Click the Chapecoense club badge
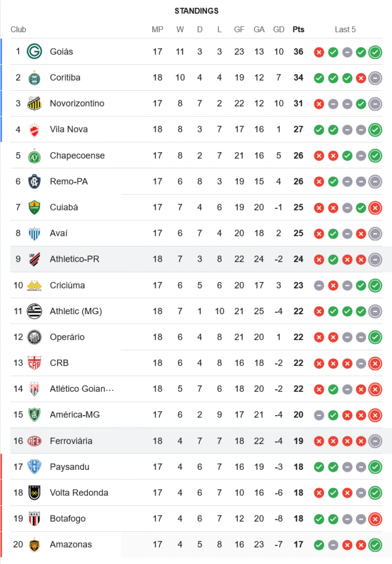 (x=34, y=156)
